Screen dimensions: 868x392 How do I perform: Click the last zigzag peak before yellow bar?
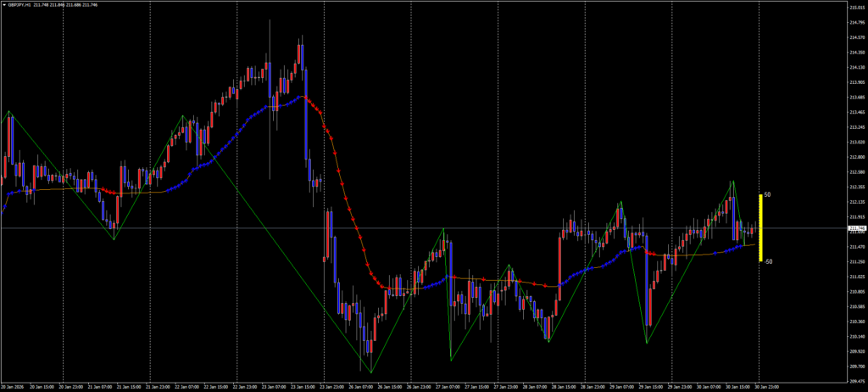(732, 182)
